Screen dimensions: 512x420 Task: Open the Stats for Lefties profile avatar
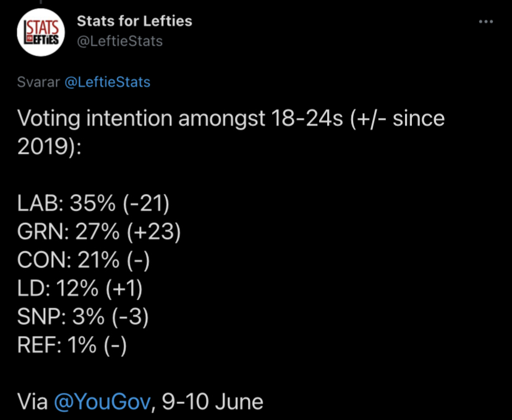pos(41,32)
